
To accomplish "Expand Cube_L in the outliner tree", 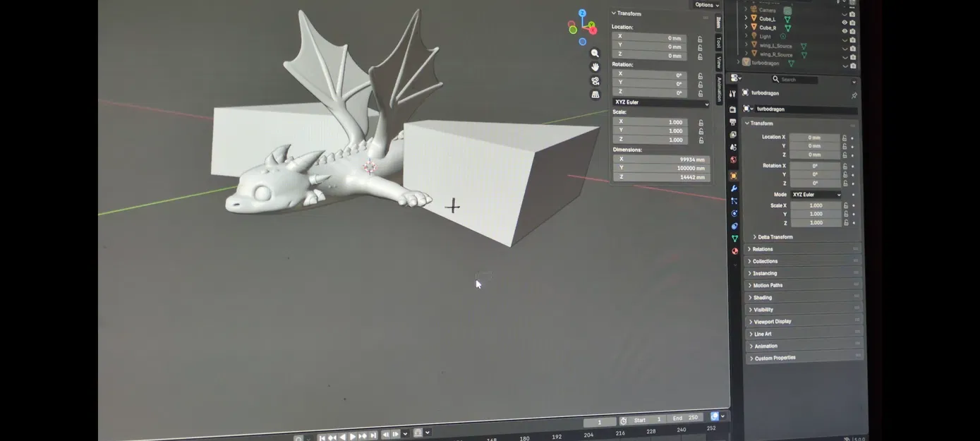I will [x=746, y=18].
